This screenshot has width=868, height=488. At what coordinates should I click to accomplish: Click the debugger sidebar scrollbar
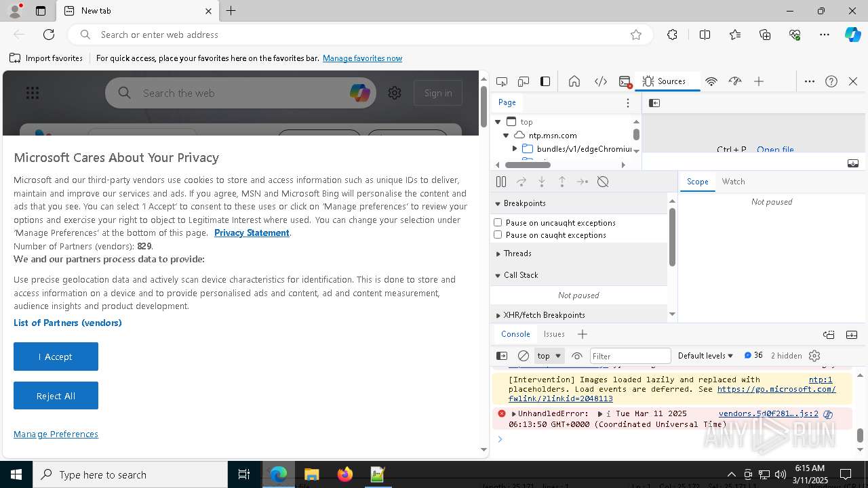click(x=672, y=237)
